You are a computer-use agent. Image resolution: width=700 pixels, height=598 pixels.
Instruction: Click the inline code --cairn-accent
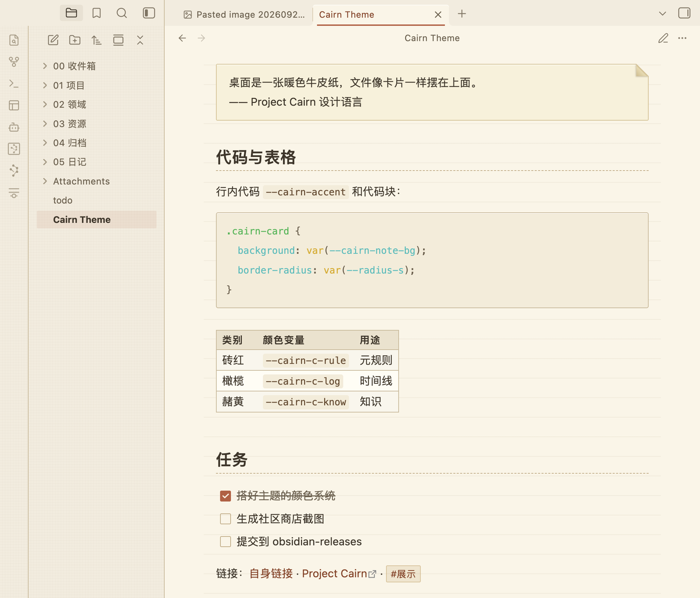[x=305, y=192]
